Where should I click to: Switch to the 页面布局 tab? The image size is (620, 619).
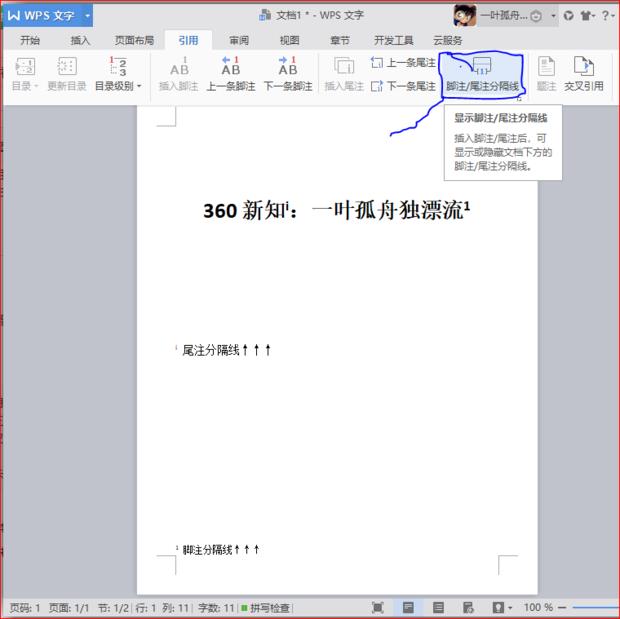(x=134, y=40)
